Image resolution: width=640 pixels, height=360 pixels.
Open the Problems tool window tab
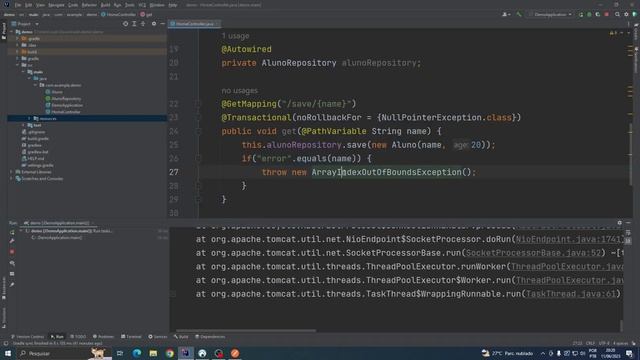[103, 337]
